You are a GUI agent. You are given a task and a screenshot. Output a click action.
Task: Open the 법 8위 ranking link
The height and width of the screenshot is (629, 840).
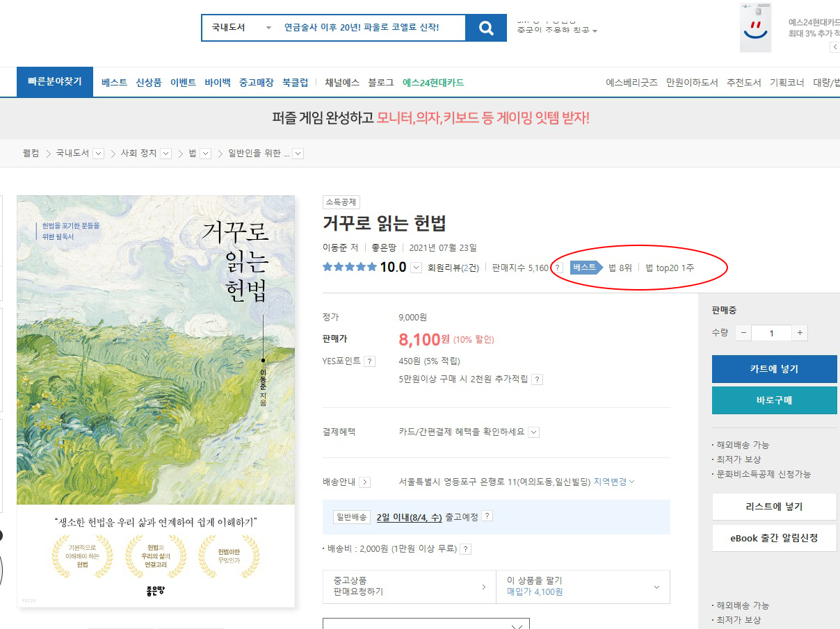[620, 268]
